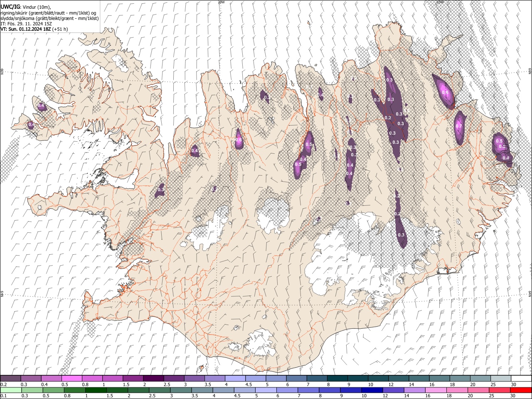Pick the light pink swatch at 16, lower scale

point(436,390)
